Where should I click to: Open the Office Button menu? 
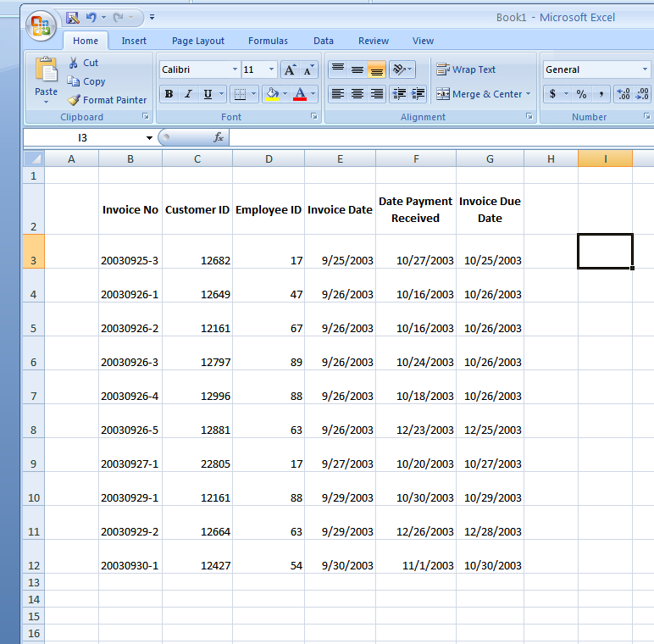pyautogui.click(x=41, y=25)
